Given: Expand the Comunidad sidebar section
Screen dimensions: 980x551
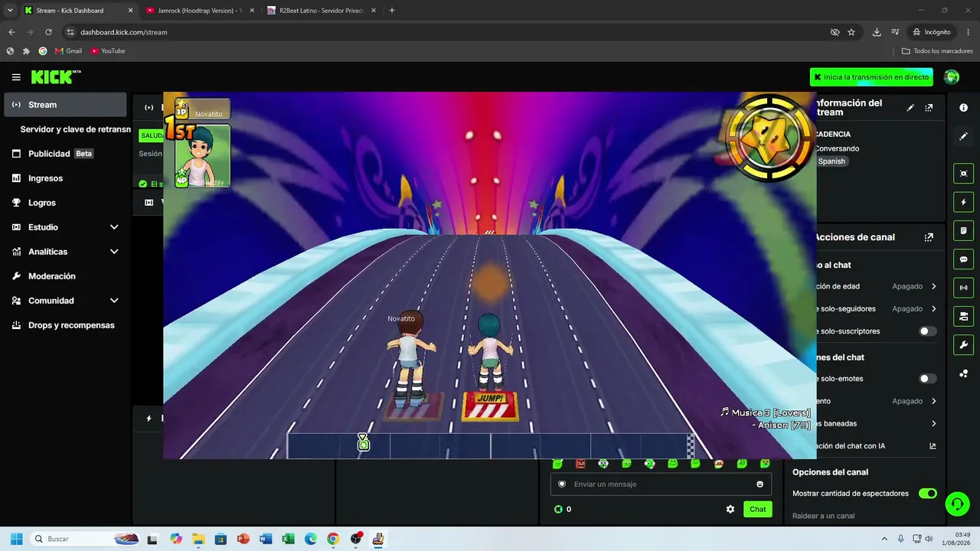Looking at the screenshot, I should click(x=114, y=301).
